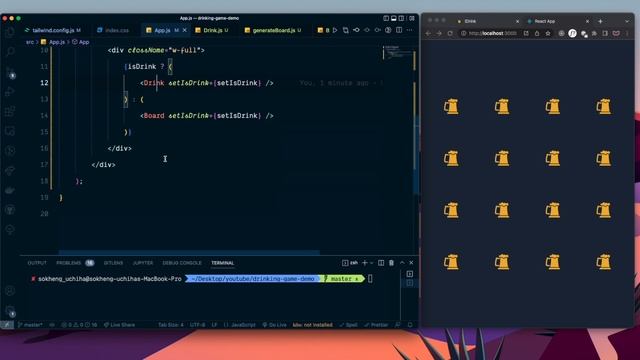Open the editor More Actions ellipsis
Image resolution: width=640 pixels, height=360 pixels.
pos(409,30)
